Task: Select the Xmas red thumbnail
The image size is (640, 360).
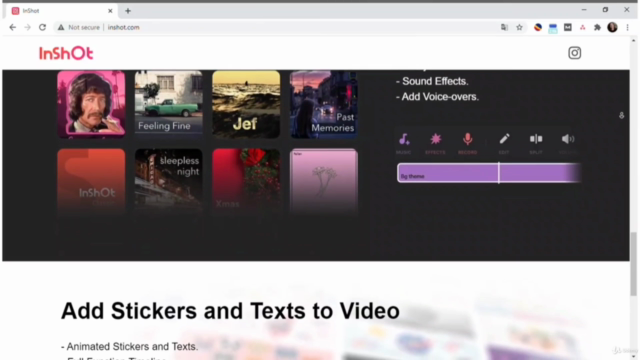Action: [246, 182]
